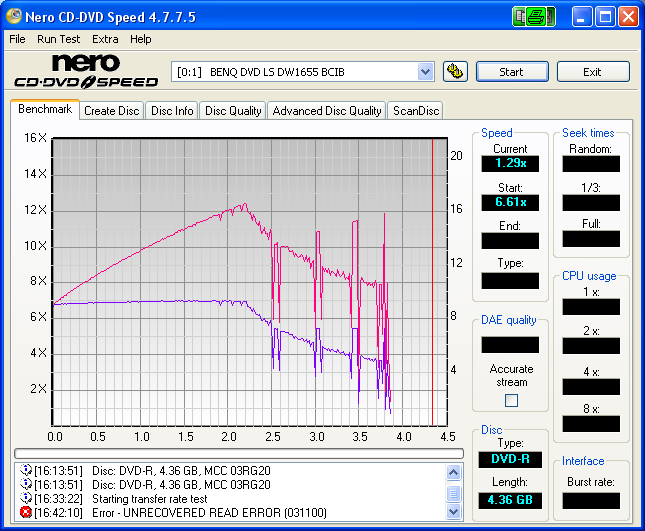The image size is (645, 531).
Task: Click the Current speed value 1.29x
Action: 510,163
